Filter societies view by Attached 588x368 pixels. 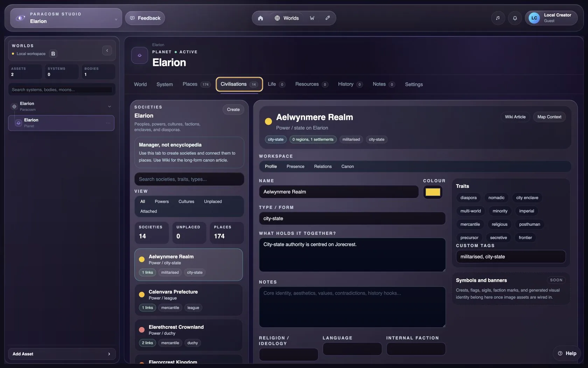click(148, 211)
